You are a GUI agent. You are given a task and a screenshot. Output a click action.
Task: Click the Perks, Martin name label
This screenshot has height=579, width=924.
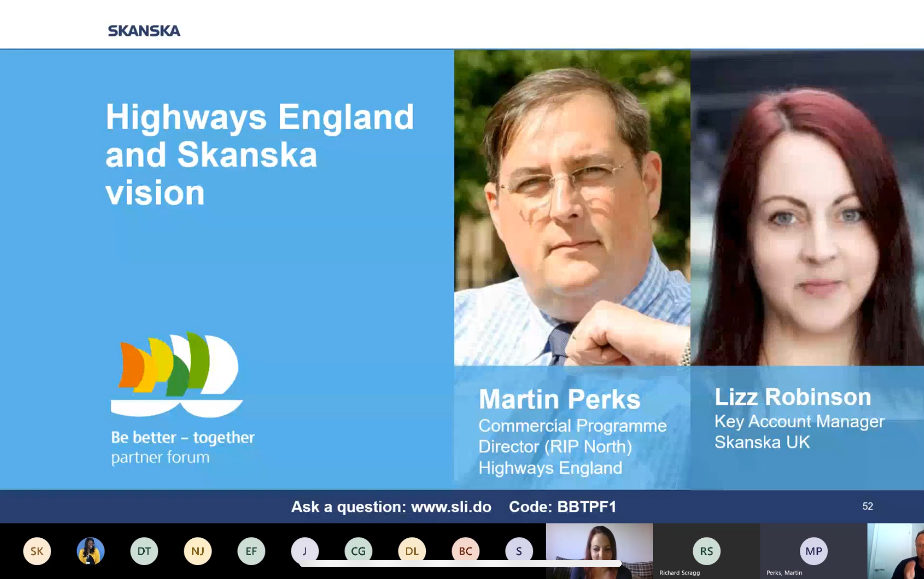coord(784,573)
